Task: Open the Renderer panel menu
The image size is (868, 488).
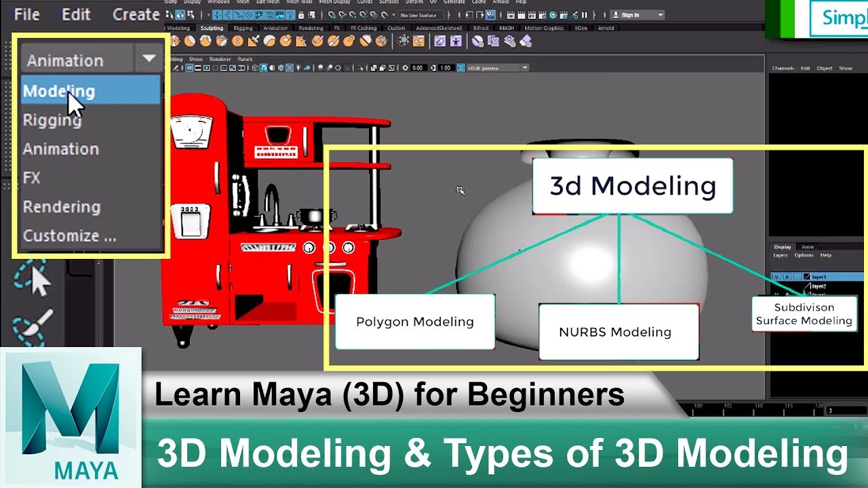Action: tap(220, 59)
